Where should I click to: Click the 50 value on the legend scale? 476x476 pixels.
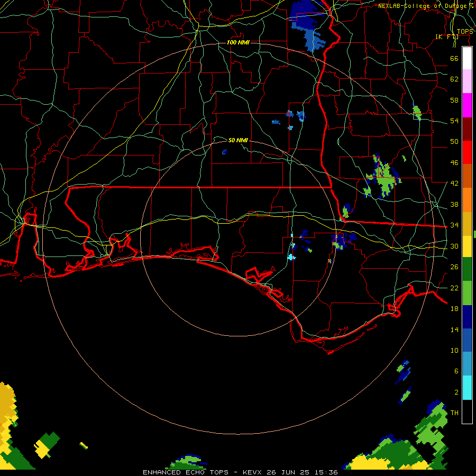tap(454, 141)
